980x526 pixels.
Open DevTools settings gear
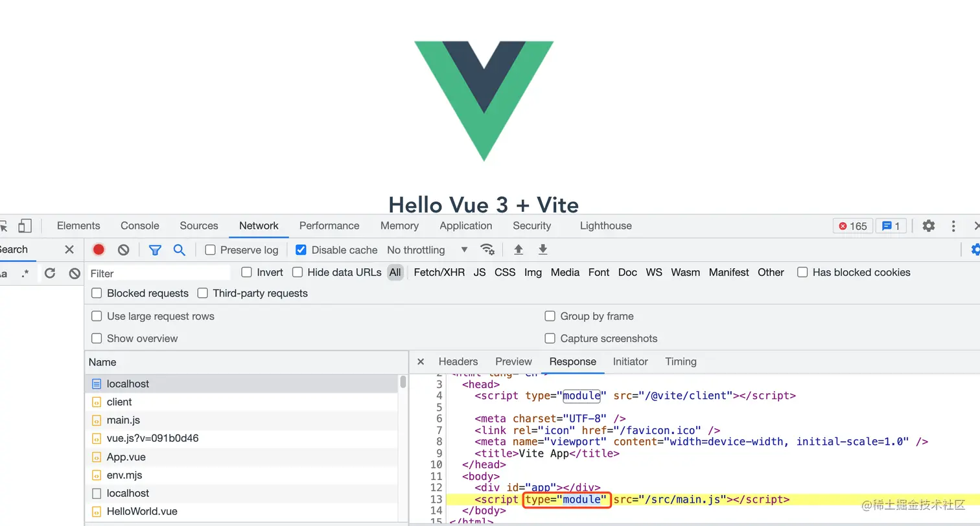(x=929, y=225)
